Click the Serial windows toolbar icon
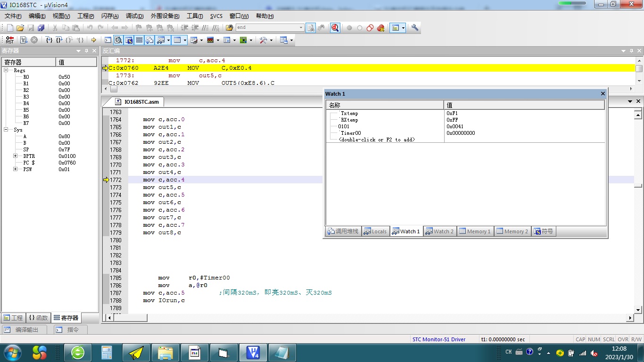 click(x=194, y=40)
